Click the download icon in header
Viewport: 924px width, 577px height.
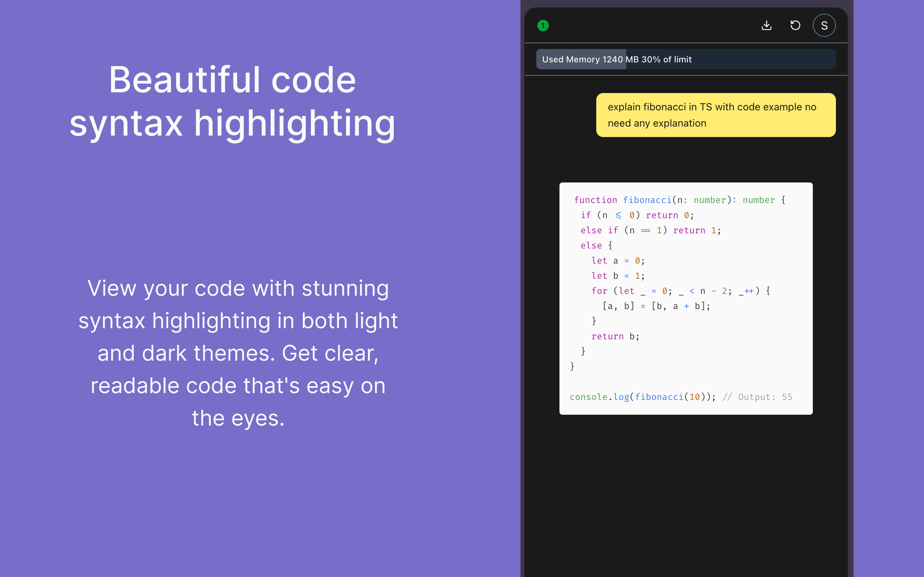pos(766,26)
